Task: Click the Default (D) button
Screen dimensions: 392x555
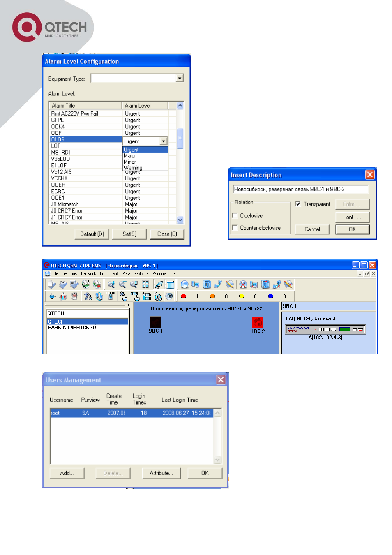Action: click(92, 234)
